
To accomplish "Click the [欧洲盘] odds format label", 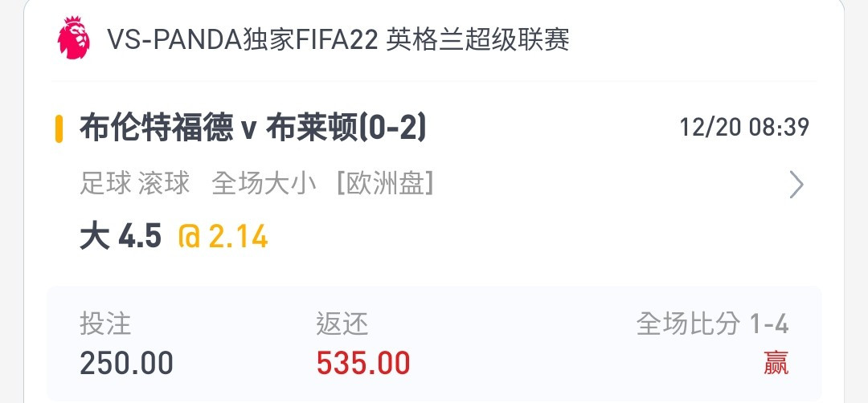I will click(385, 184).
